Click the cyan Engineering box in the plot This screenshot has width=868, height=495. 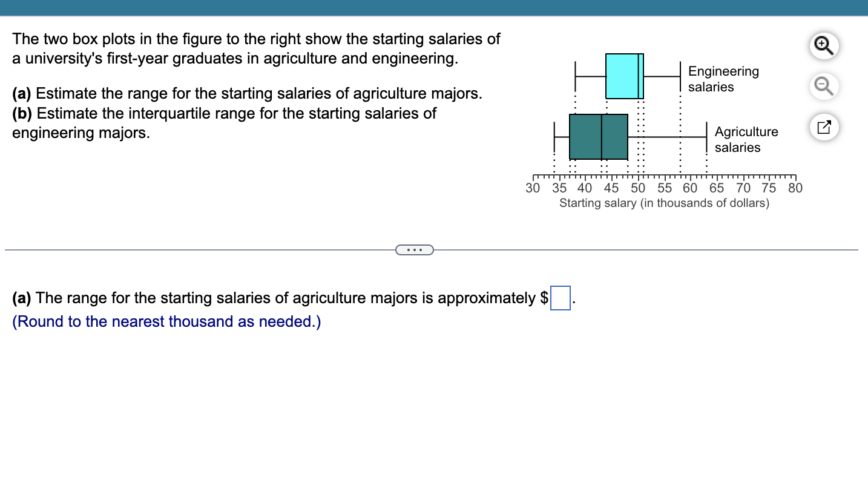[624, 76]
